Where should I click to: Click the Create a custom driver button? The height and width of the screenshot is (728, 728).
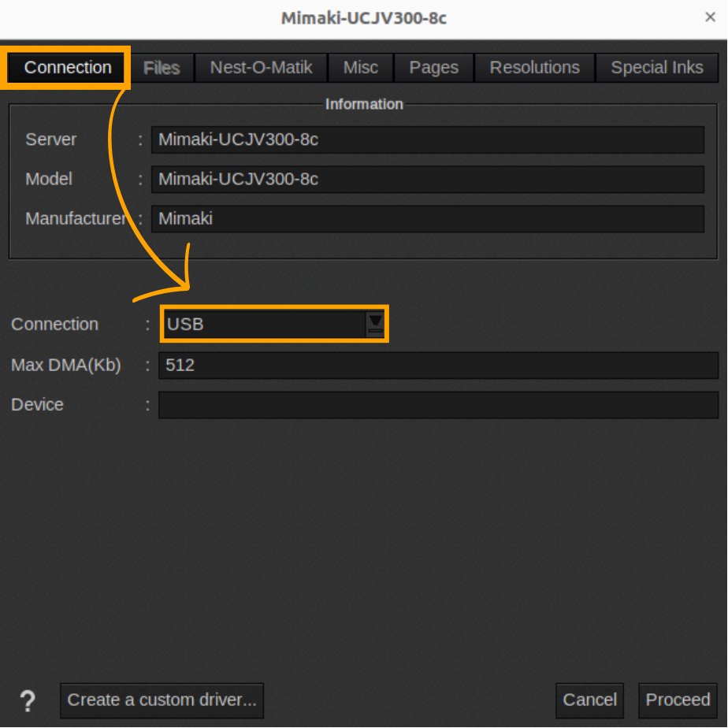click(162, 700)
